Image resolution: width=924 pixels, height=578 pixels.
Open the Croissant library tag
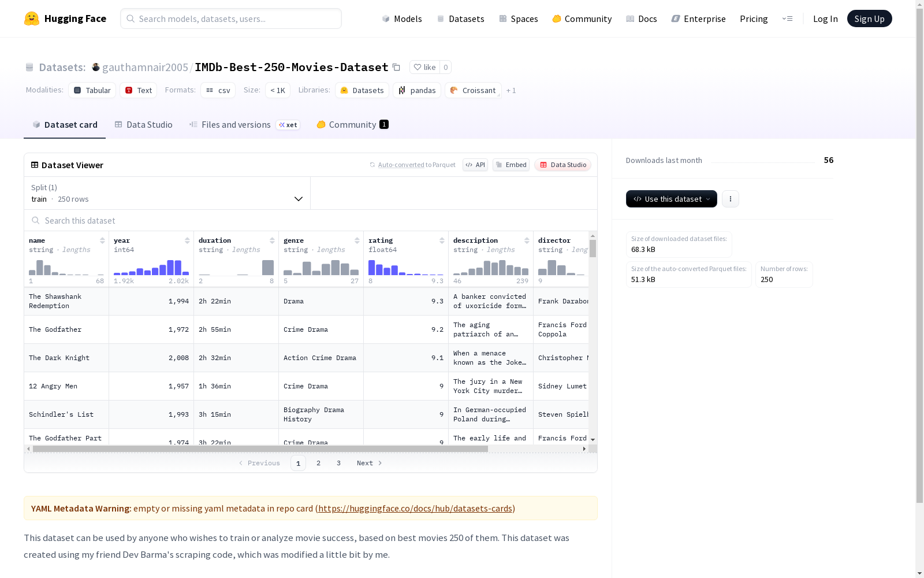(x=473, y=90)
